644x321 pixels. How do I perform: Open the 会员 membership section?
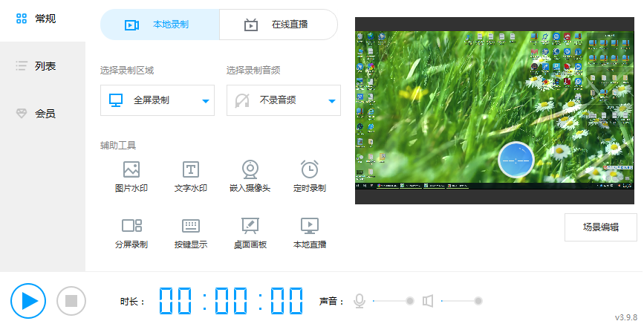click(43, 114)
